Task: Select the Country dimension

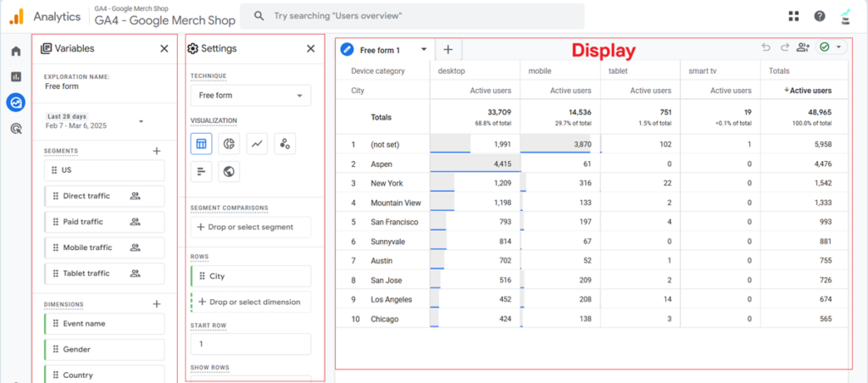Action: (104, 375)
